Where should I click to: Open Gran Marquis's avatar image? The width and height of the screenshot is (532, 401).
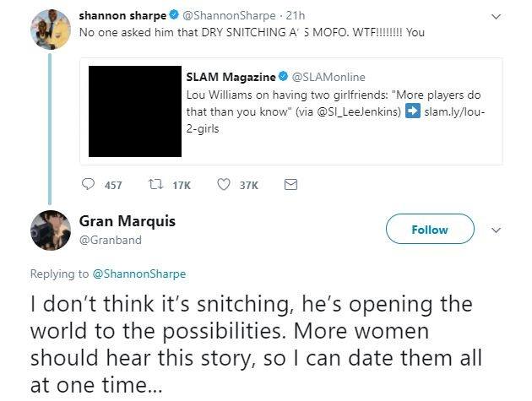(x=50, y=230)
